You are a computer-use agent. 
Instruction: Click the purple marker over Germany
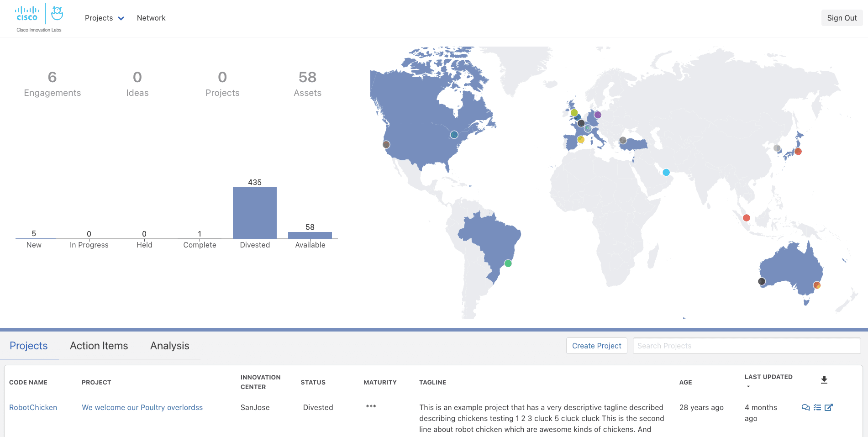[x=597, y=114]
